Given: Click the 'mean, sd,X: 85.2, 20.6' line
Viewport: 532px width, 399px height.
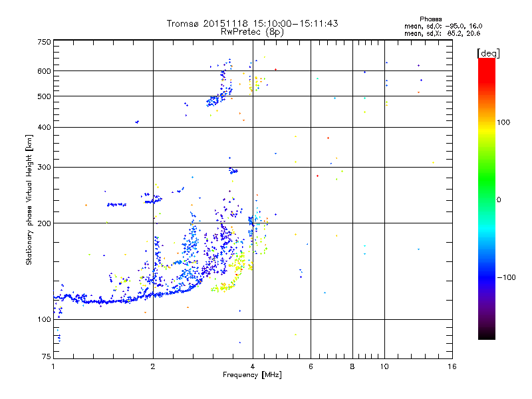Looking at the screenshot, I should point(442,33).
